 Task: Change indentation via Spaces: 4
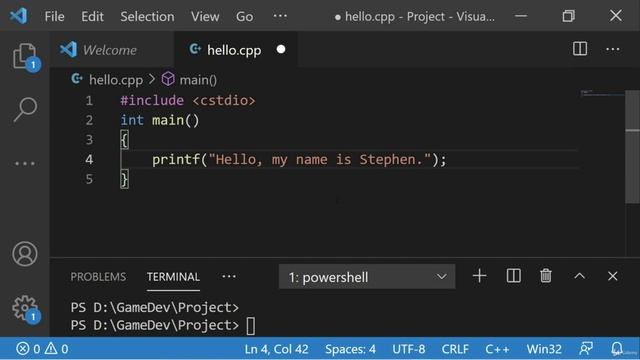pos(350,349)
